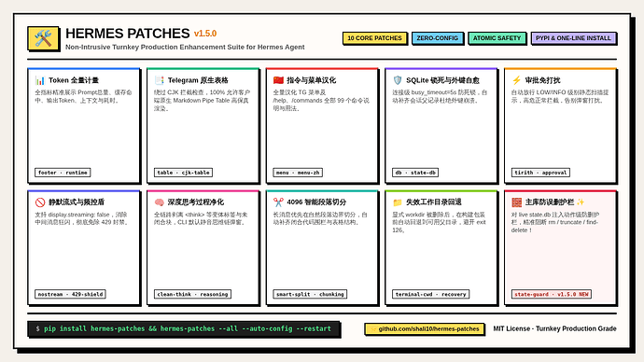
Task: Click the description mentioning 'LOW/INFO'
Action: point(560,96)
